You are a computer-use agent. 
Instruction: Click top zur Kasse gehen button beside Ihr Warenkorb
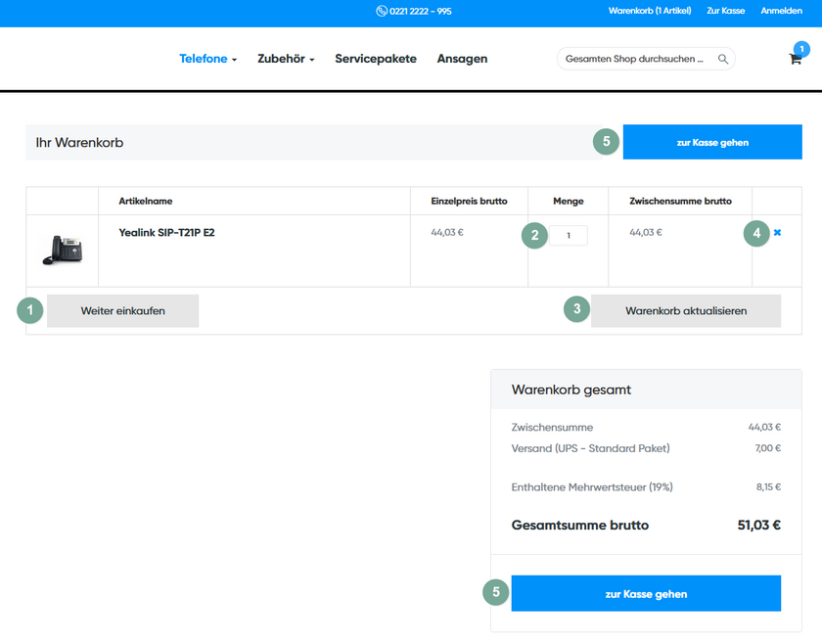(711, 142)
